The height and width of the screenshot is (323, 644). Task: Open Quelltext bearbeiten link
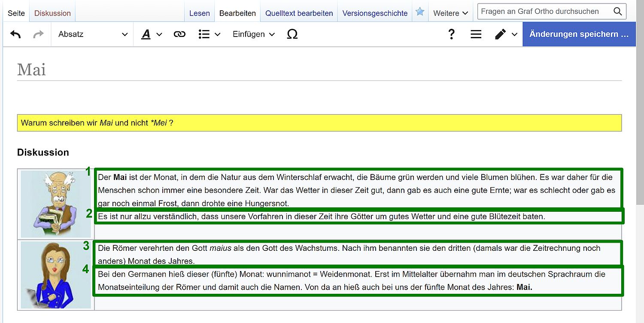tap(299, 13)
